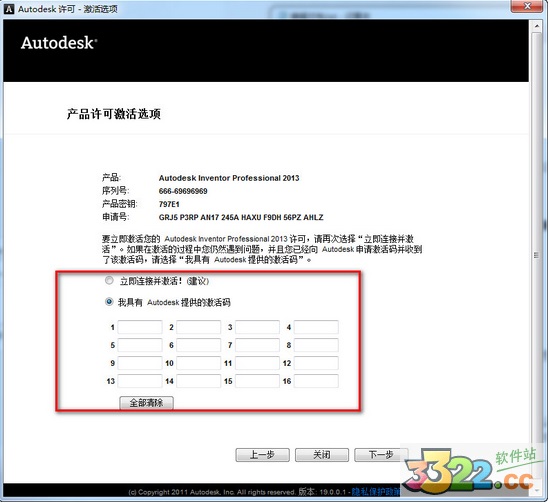Select activation code field 13

tap(140, 381)
